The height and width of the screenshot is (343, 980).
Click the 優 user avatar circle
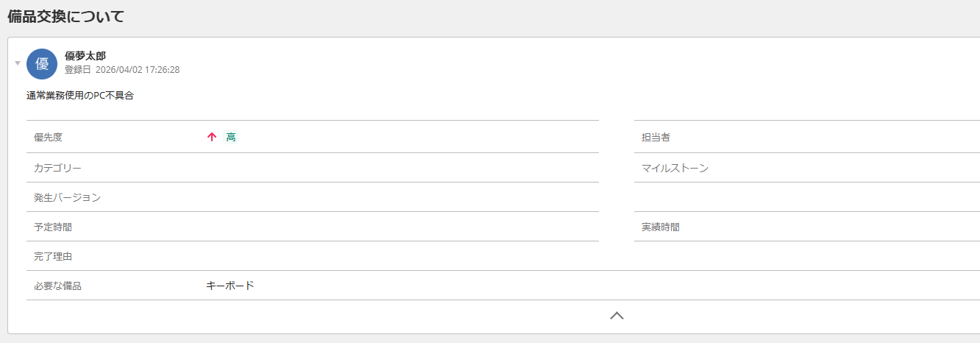(x=42, y=64)
